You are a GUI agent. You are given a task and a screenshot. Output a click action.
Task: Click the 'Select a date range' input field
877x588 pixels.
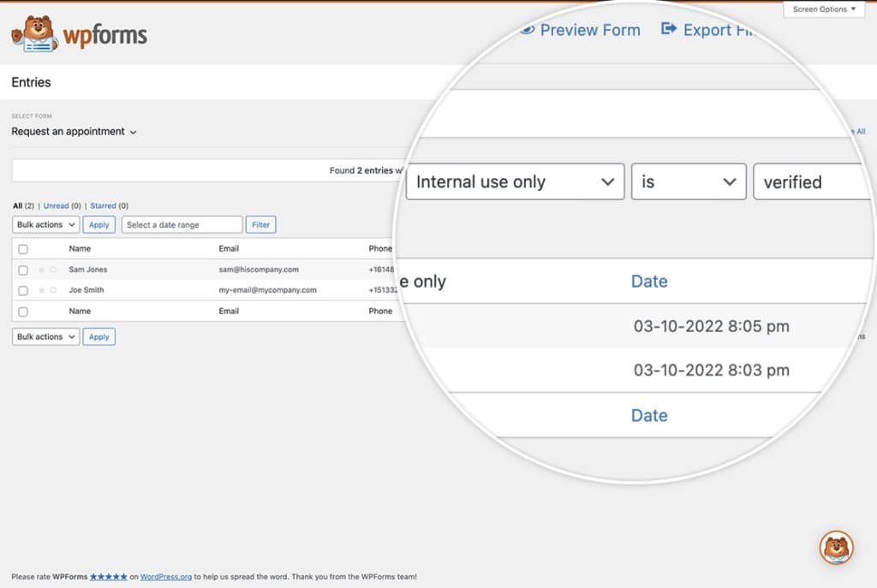[x=182, y=224]
